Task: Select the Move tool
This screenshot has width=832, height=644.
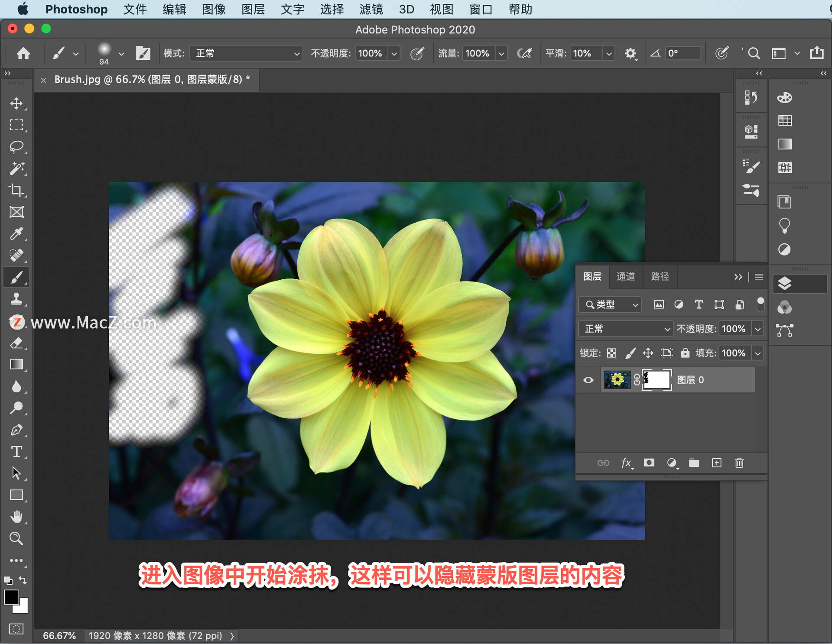Action: tap(16, 104)
